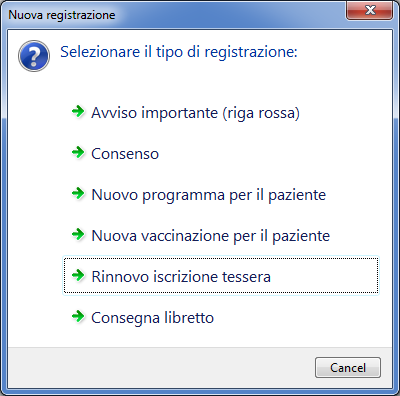Click the green arrow beside Rinnovo iscrizione
This screenshot has width=400, height=396.
[x=78, y=275]
